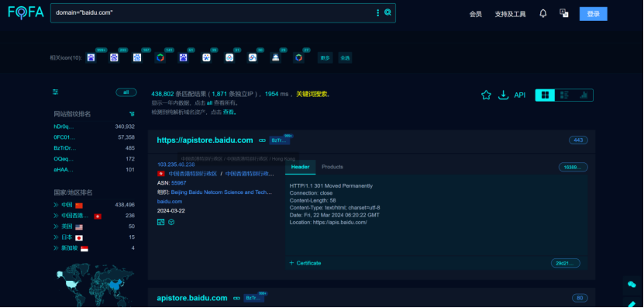Click funnel icon beside 网站指纹排名
Viewport: 644px width, 308px height.
(132, 114)
